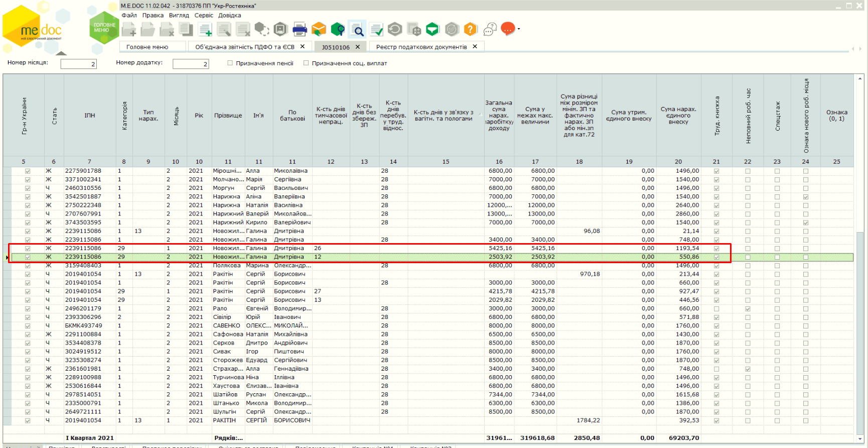Close the Об'єднана звітність ПДФО та ЄСВ tab
Viewport: 868px width, 448px height.
(x=303, y=47)
